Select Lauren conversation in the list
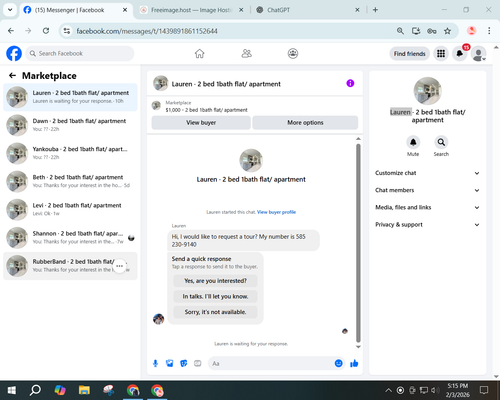Image resolution: width=500 pixels, height=400 pixels. pyautogui.click(x=70, y=97)
